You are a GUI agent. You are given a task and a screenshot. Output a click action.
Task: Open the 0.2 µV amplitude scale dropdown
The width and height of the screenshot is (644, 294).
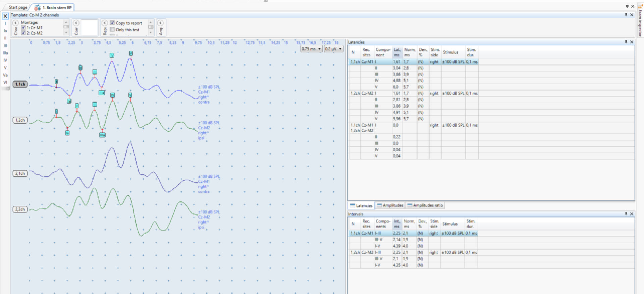[333, 49]
